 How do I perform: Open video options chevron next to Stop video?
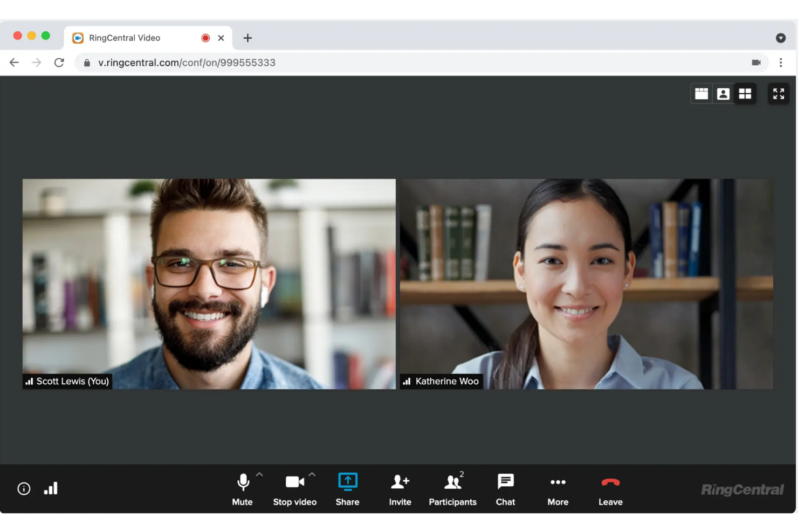[312, 475]
